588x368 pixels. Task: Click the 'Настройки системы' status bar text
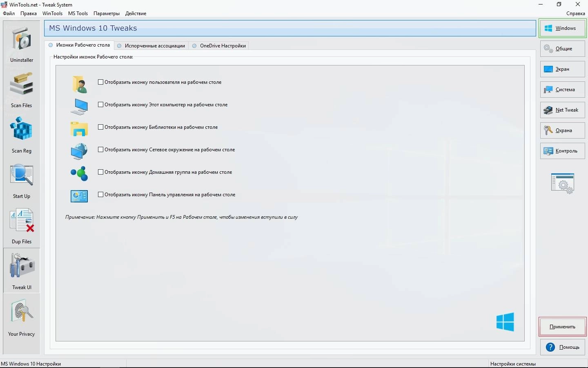[x=513, y=364]
